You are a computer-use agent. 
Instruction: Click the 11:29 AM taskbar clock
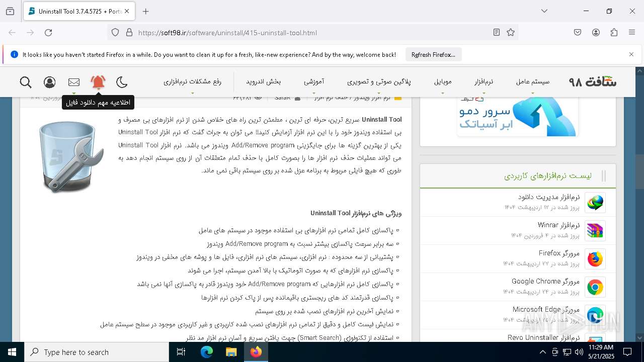click(x=601, y=352)
